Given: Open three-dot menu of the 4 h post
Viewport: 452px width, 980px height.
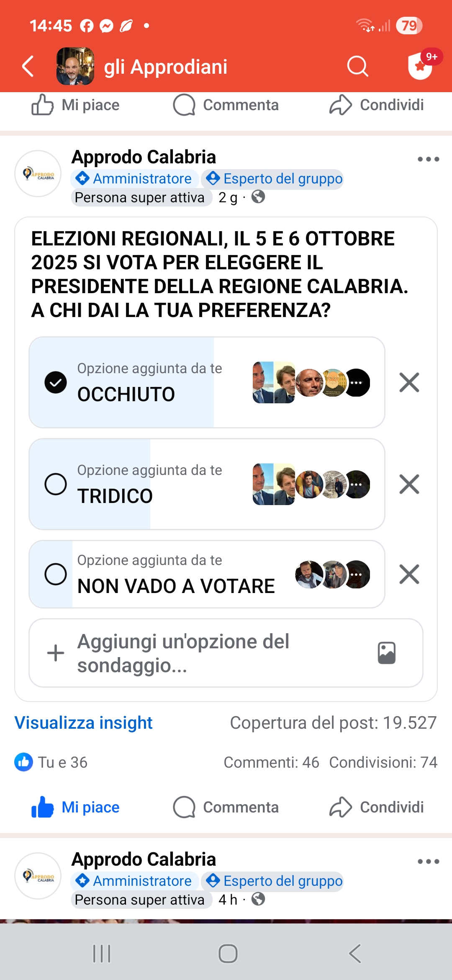Looking at the screenshot, I should (x=428, y=861).
